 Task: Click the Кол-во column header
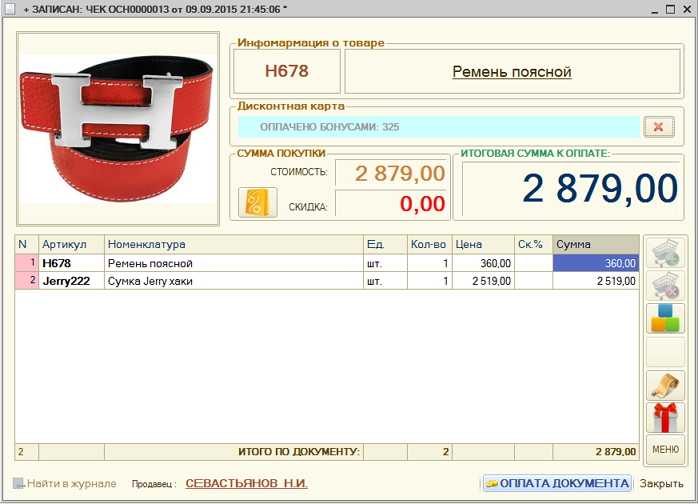point(430,244)
